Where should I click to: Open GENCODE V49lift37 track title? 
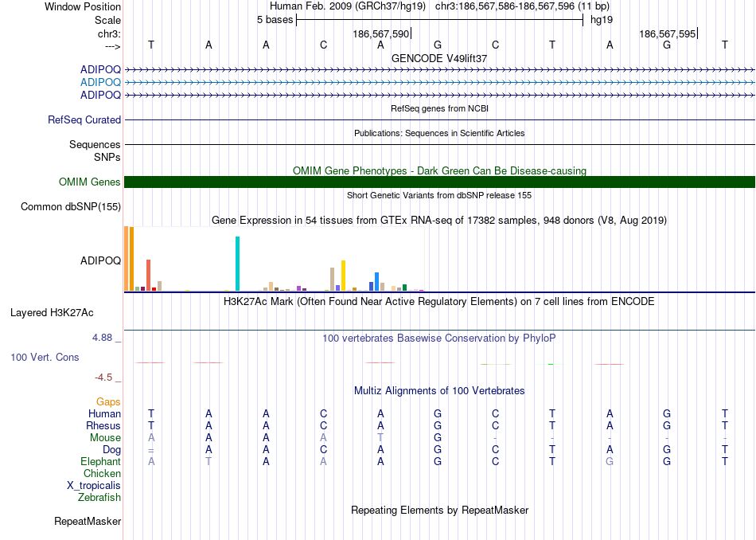point(439,58)
